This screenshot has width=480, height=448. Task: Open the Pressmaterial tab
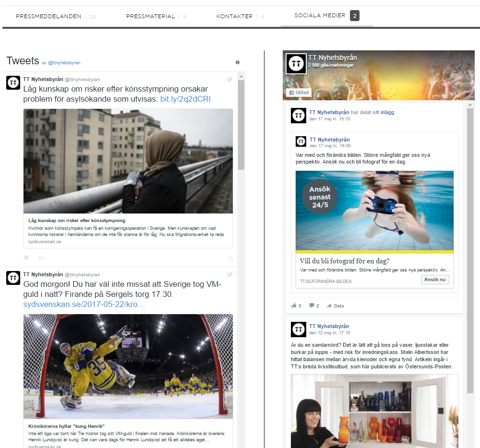pyautogui.click(x=156, y=16)
